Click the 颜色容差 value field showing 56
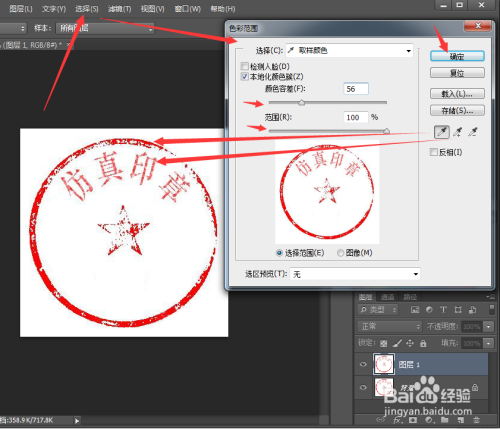The height and width of the screenshot is (429, 500). (x=356, y=89)
